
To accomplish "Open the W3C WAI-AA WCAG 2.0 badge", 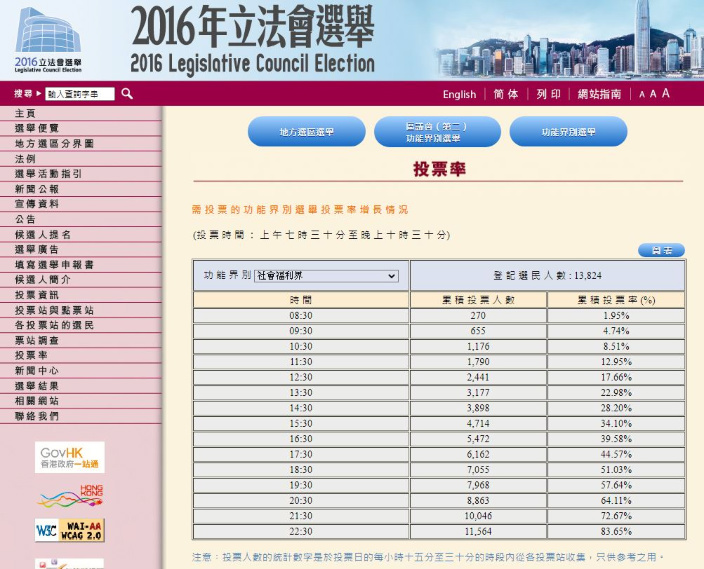I will 70,530.
